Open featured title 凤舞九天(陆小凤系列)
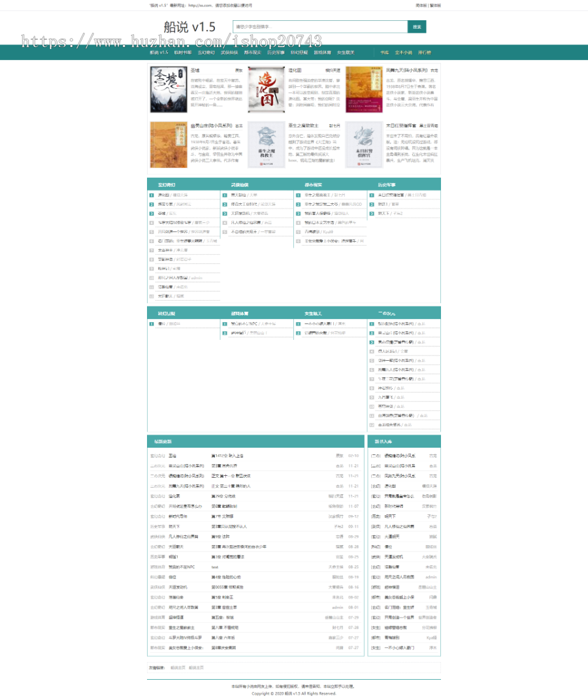 click(x=406, y=71)
